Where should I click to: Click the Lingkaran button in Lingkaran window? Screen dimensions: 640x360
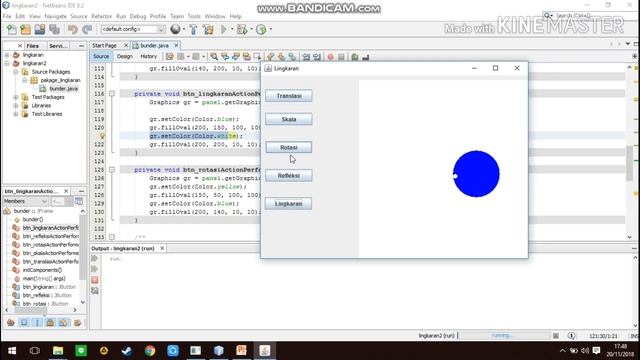click(289, 204)
